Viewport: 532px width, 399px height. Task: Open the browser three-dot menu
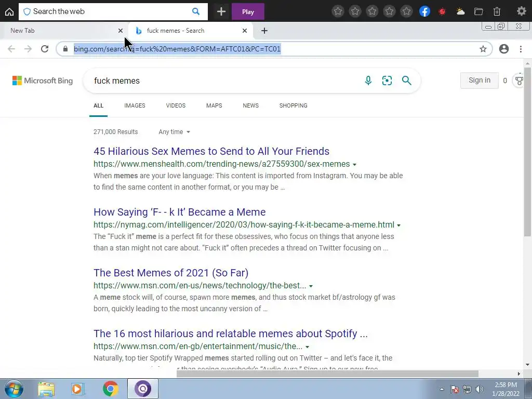click(521, 49)
